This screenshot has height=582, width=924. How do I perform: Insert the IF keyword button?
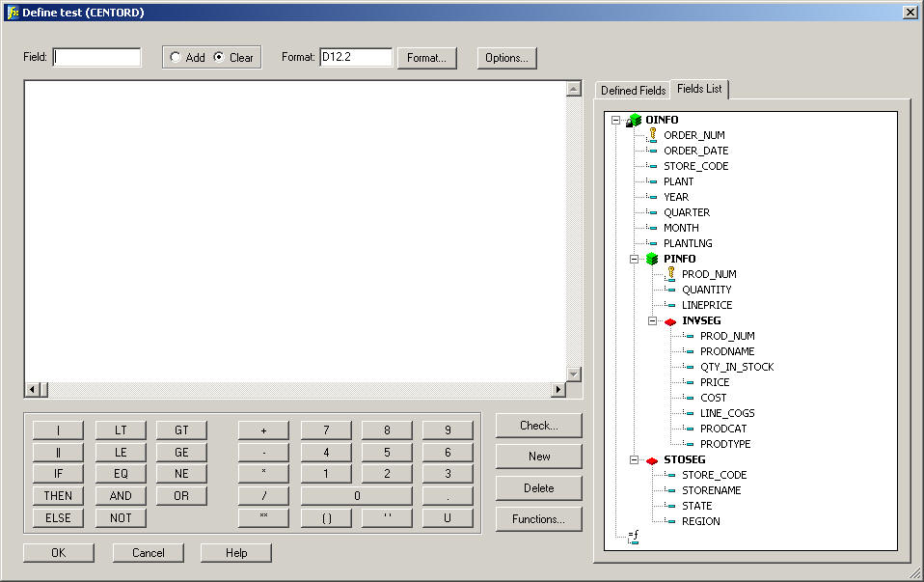pos(58,474)
